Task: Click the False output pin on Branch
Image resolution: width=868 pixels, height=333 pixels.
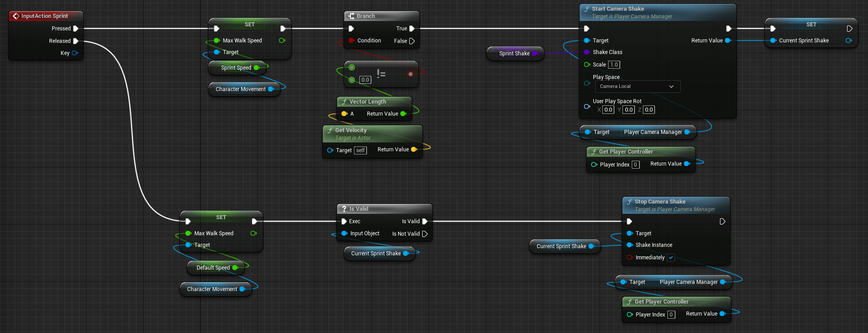Action: coord(412,41)
